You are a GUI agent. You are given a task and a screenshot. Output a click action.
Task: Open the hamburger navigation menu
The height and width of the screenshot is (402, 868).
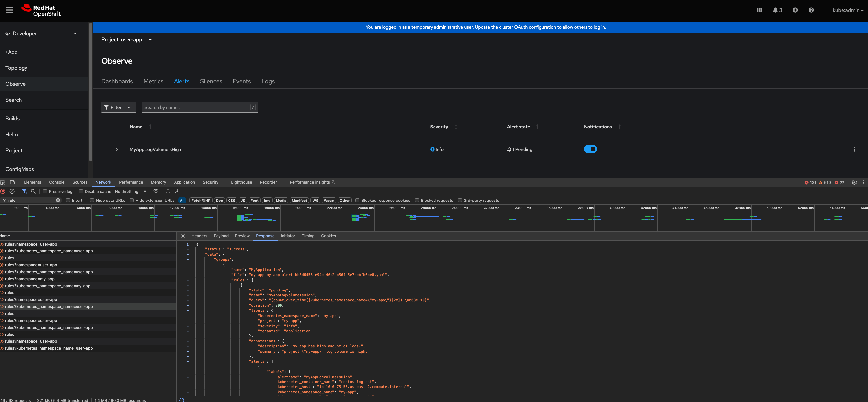(x=9, y=10)
